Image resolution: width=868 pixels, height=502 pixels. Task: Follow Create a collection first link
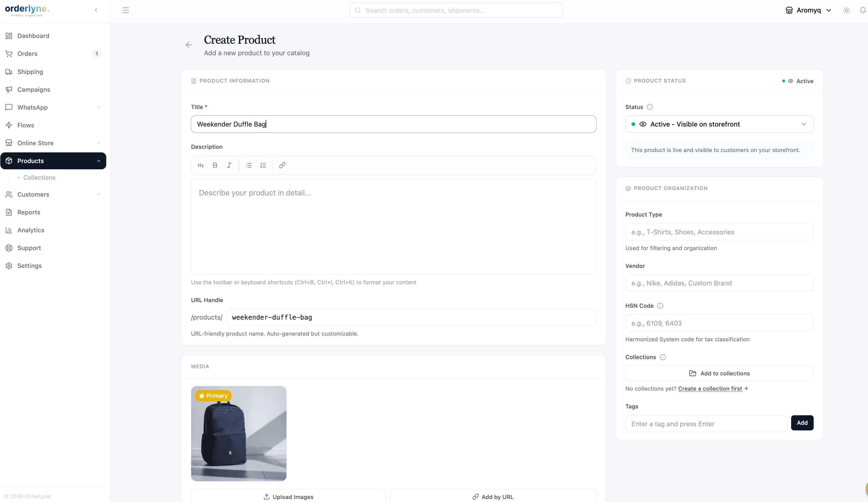coord(710,389)
